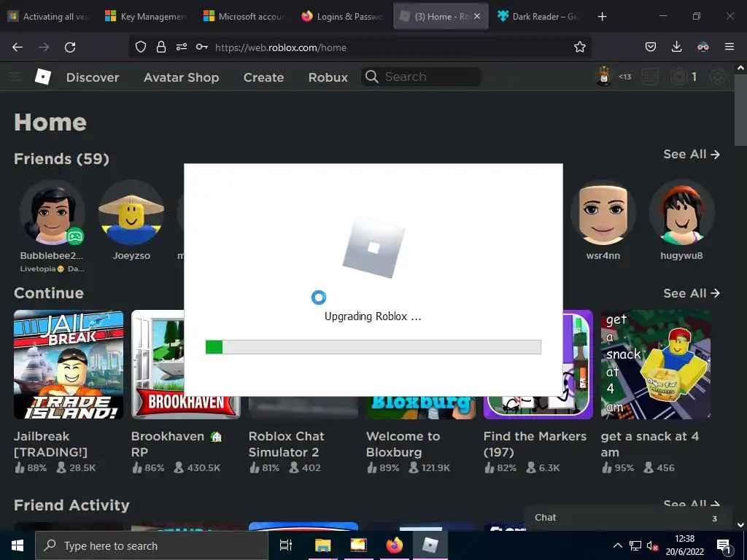Image resolution: width=747 pixels, height=560 pixels.
Task: Show hidden system tray icons
Action: click(617, 545)
